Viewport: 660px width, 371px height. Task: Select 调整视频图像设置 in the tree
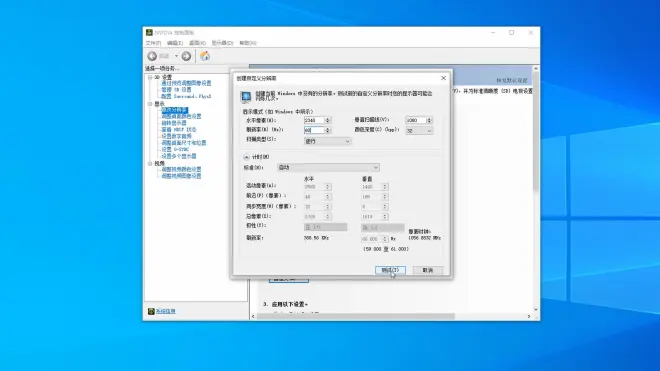[x=181, y=176]
